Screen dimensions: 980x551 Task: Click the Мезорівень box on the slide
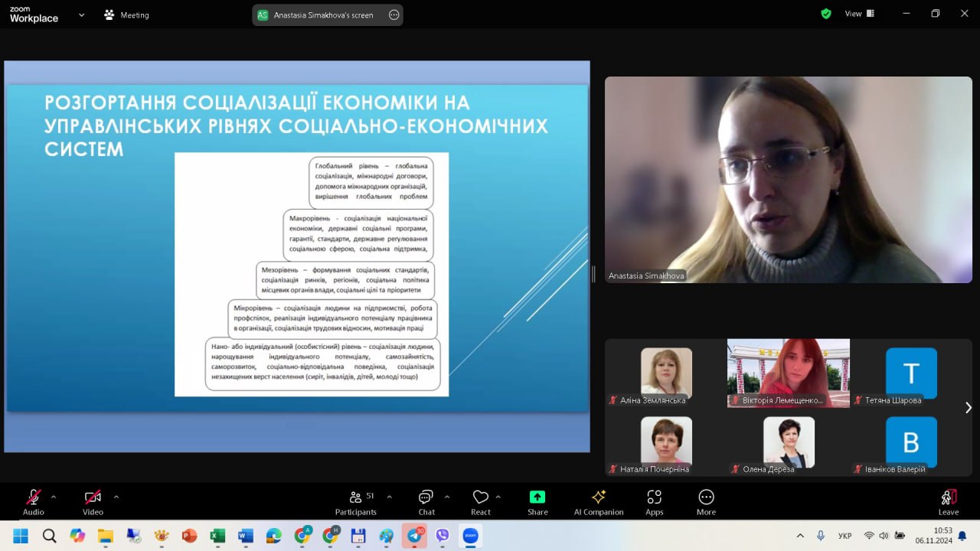[x=345, y=280]
